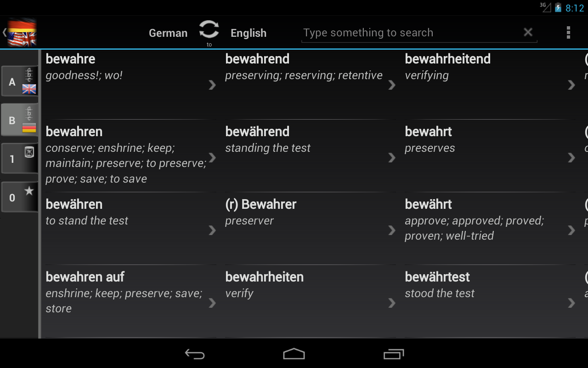588x368 pixels.
Task: Select the B German dictionary tab
Action: (x=20, y=120)
